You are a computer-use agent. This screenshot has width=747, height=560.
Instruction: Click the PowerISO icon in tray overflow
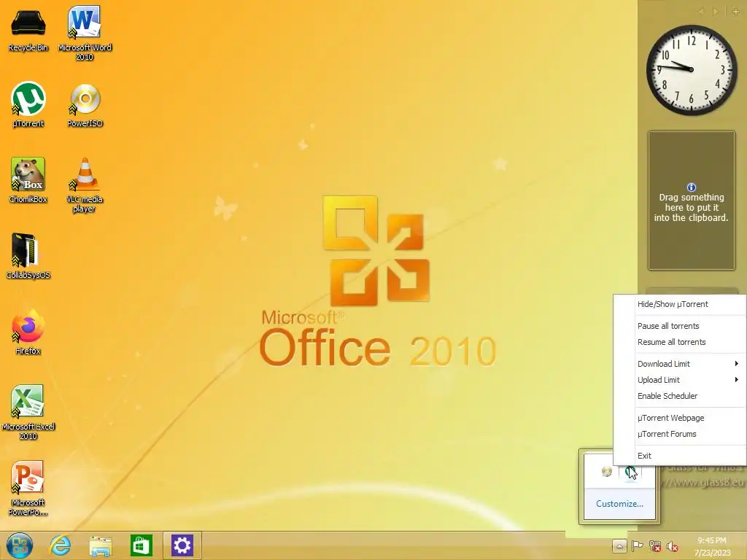point(606,472)
